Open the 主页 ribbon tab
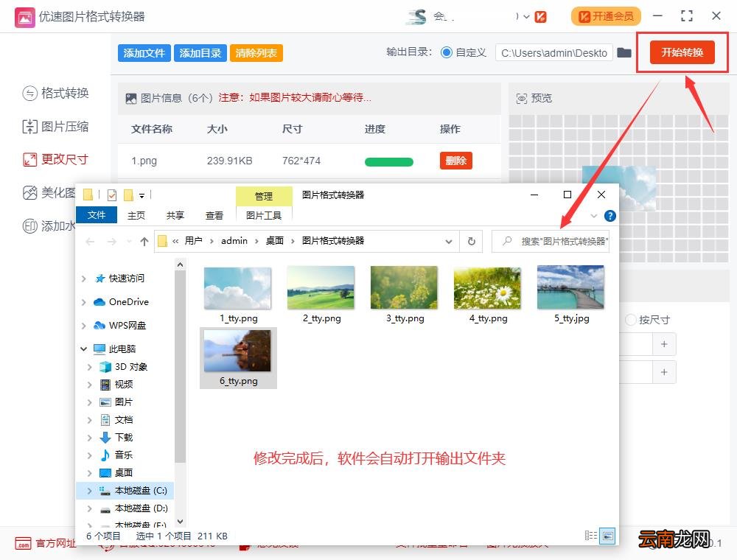Image resolution: width=737 pixels, height=560 pixels. click(136, 215)
